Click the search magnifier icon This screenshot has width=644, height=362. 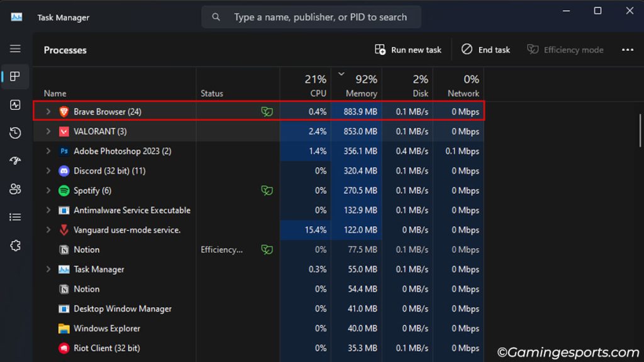coord(216,17)
